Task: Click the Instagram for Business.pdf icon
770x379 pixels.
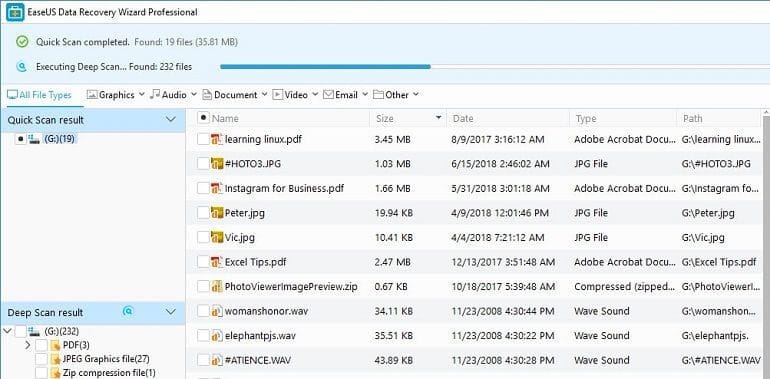Action: tap(217, 189)
